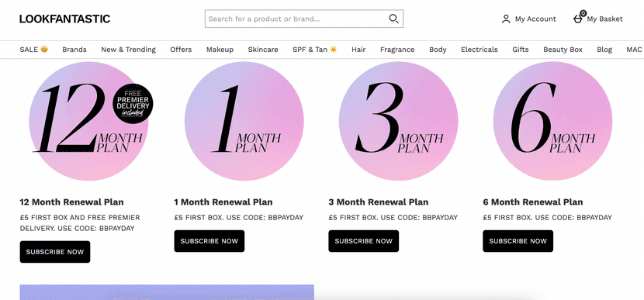
Task: Open the My Account person icon
Action: click(506, 19)
